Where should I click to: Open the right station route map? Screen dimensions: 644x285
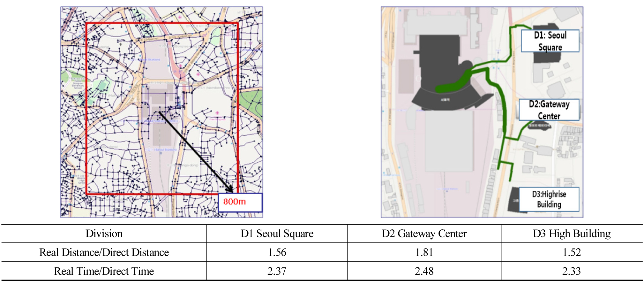click(482, 112)
